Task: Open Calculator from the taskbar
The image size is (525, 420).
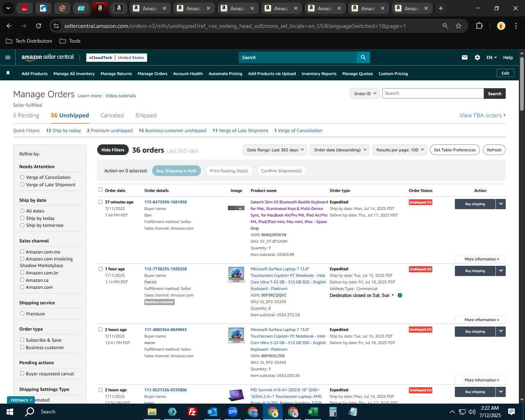Action: click(333, 412)
